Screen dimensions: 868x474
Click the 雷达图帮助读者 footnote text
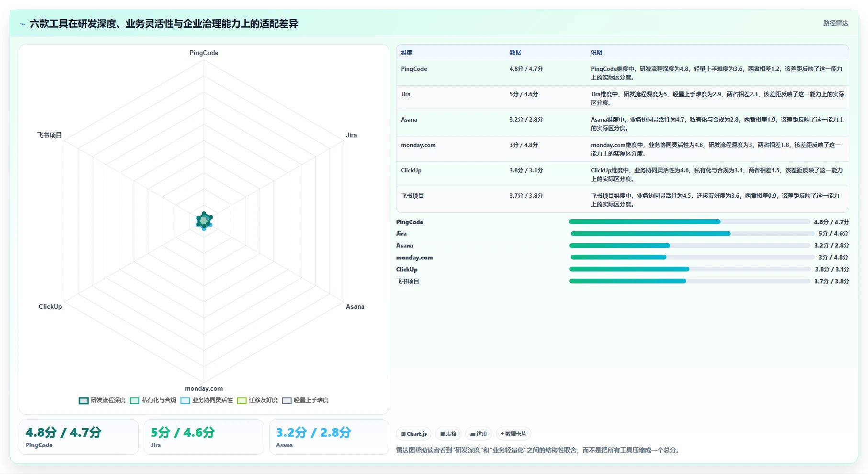[x=538, y=451]
